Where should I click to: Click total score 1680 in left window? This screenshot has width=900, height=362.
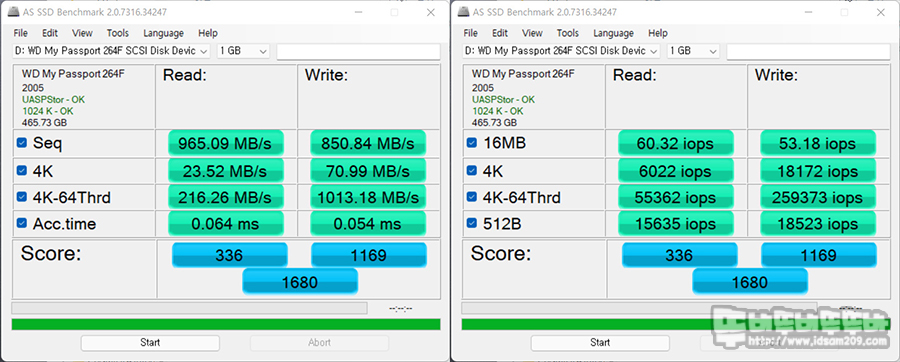300,281
